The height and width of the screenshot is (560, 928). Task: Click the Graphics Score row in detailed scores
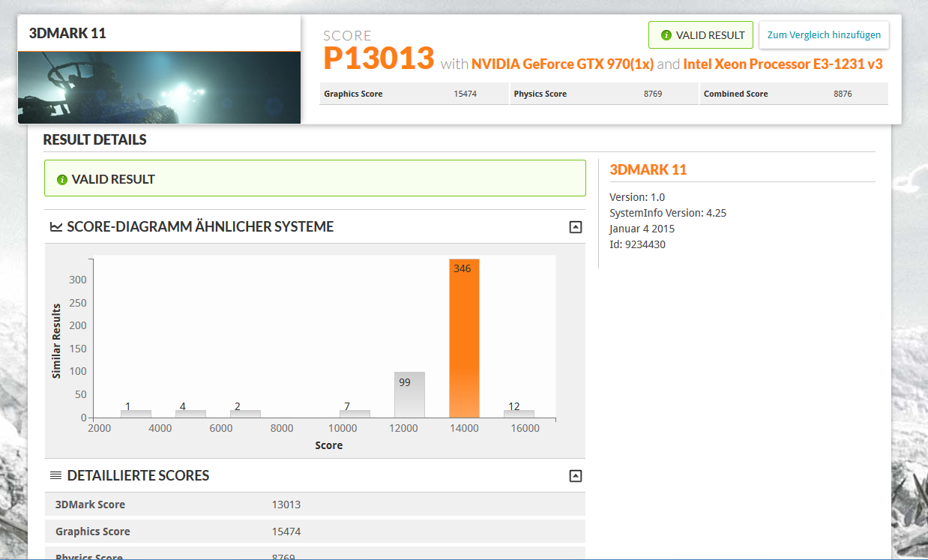(315, 532)
